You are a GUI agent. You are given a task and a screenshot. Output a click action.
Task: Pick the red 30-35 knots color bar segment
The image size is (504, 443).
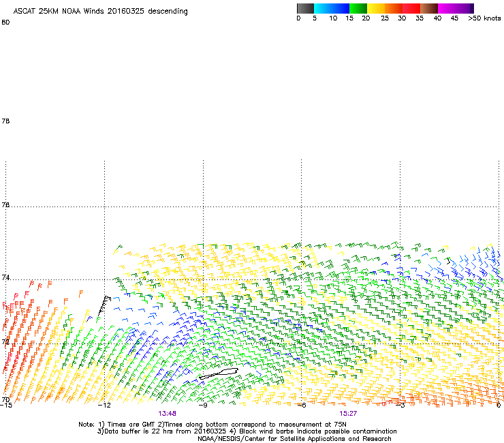click(411, 8)
